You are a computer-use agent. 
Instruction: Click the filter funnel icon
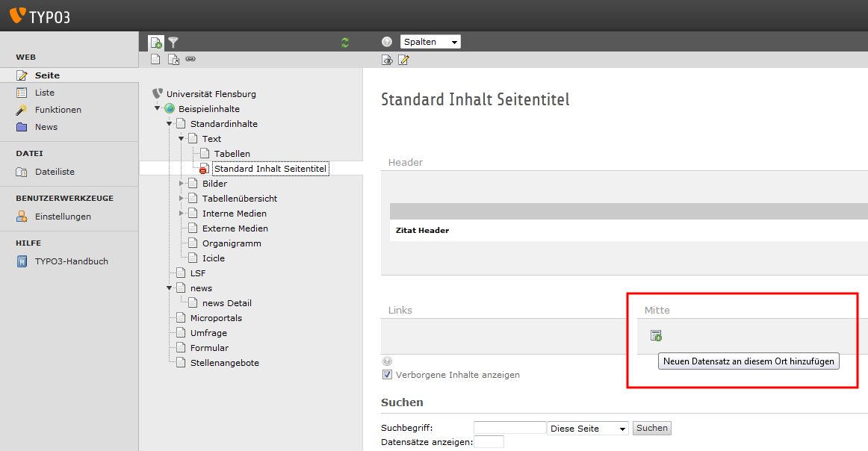click(173, 43)
